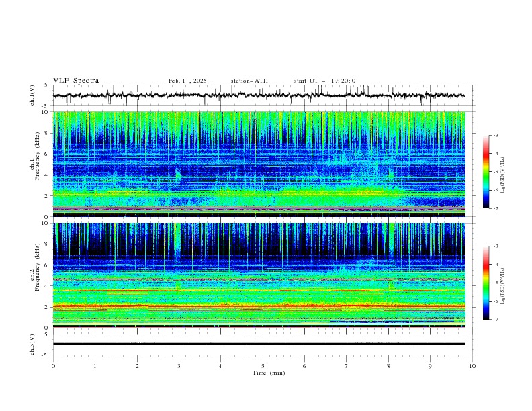The image size is (532, 411).
Task: Click the ch.2 colorbar 'log(PSD)(V²/Hz)' label
Action: click(503, 285)
